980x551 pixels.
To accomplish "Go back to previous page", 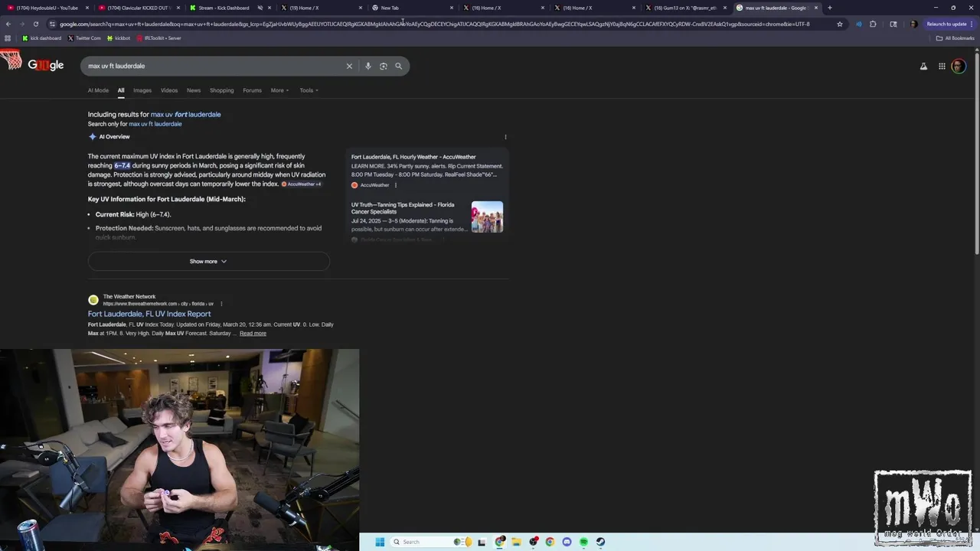I will click(x=8, y=24).
